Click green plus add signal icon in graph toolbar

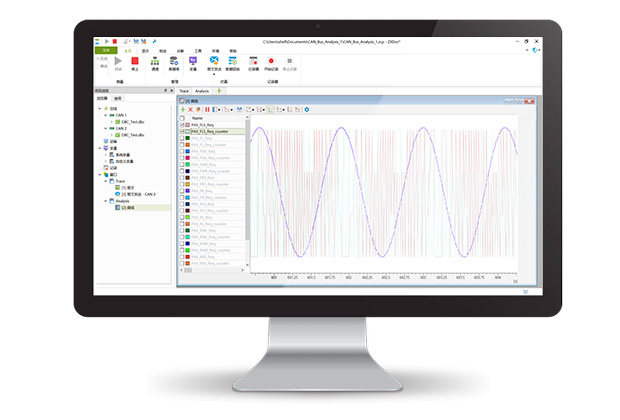coord(182,109)
